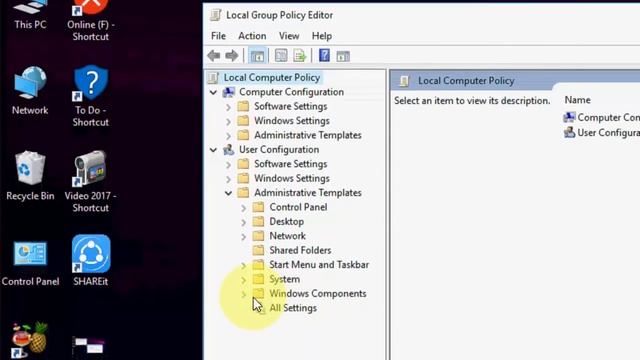Click the pineapple fruit desktop icon

(x=29, y=339)
